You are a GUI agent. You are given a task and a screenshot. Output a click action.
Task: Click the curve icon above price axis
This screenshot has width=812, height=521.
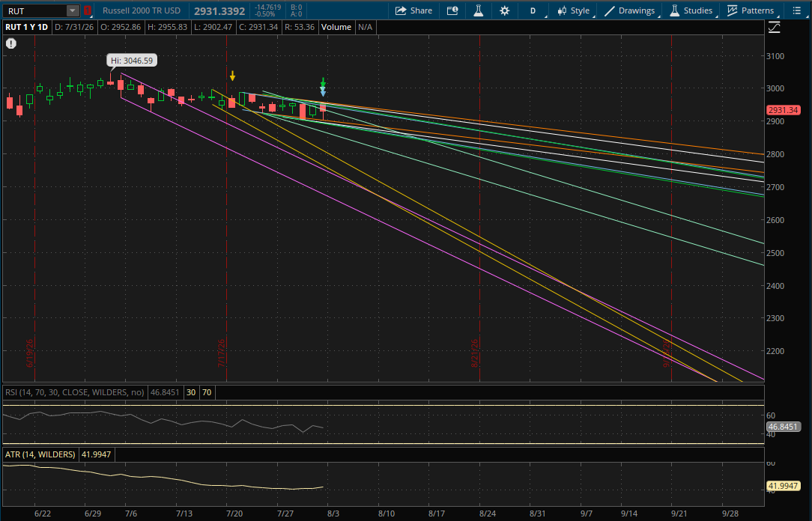775,28
